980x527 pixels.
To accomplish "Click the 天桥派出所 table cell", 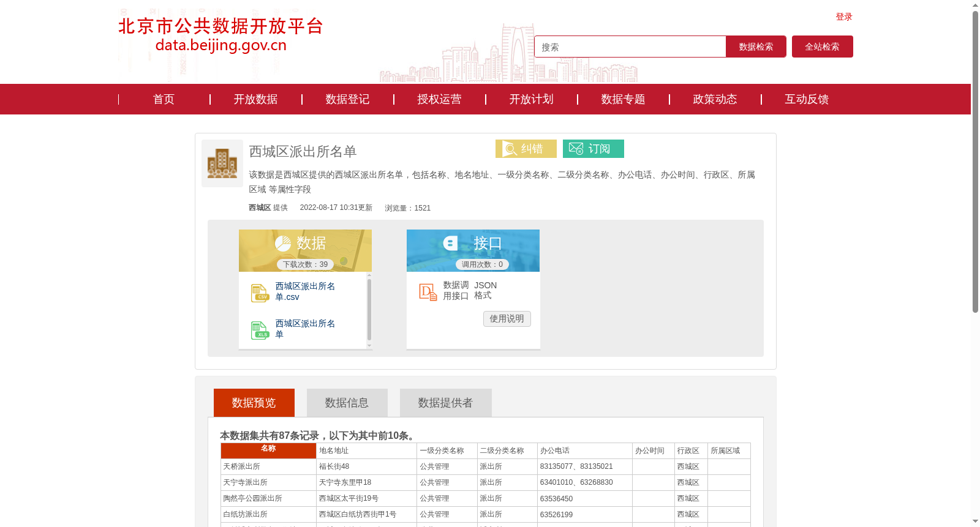I will (x=268, y=467).
